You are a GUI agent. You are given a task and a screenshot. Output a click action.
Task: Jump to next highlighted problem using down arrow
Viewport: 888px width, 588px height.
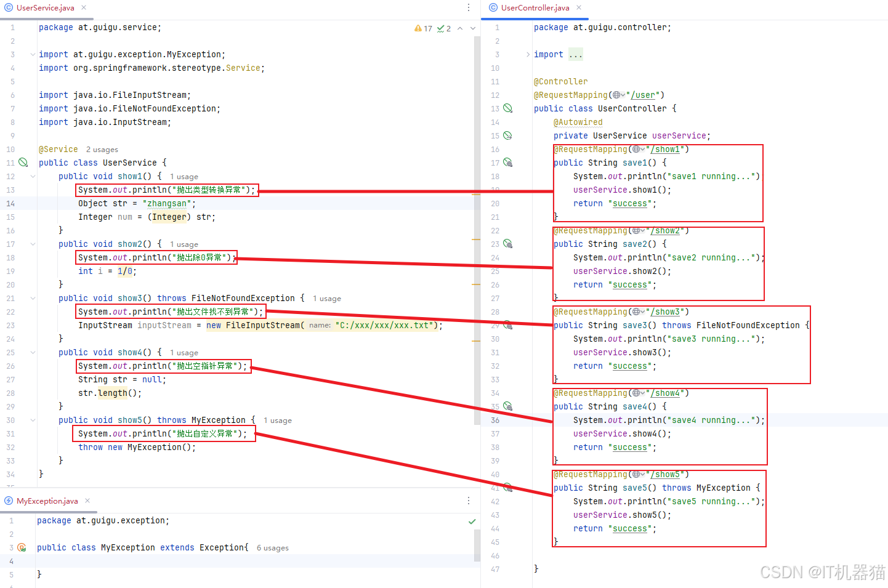tap(472, 28)
